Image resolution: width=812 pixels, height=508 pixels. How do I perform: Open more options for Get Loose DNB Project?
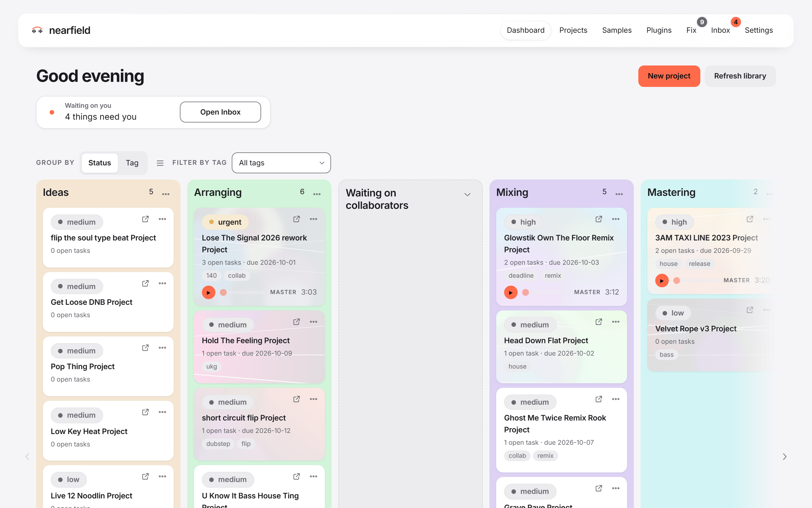[162, 284]
